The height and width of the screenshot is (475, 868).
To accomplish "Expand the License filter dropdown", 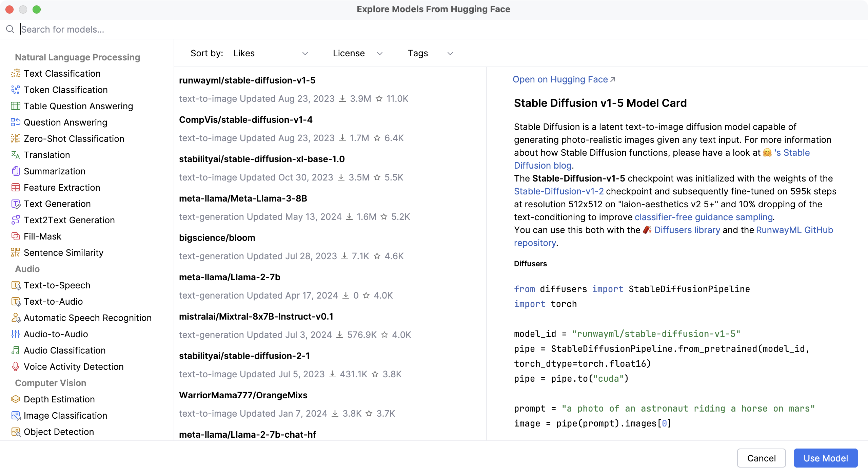I will [357, 54].
